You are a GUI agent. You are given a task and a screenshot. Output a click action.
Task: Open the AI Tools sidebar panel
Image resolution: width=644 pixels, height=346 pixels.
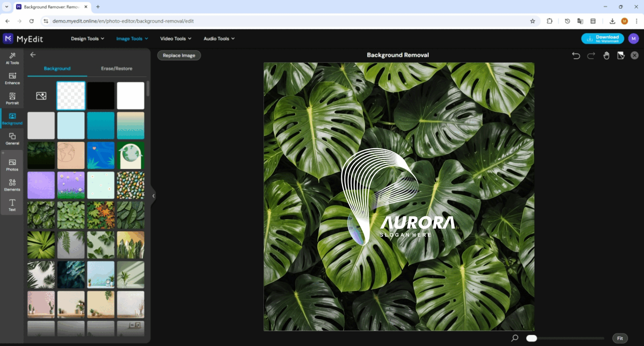point(12,58)
